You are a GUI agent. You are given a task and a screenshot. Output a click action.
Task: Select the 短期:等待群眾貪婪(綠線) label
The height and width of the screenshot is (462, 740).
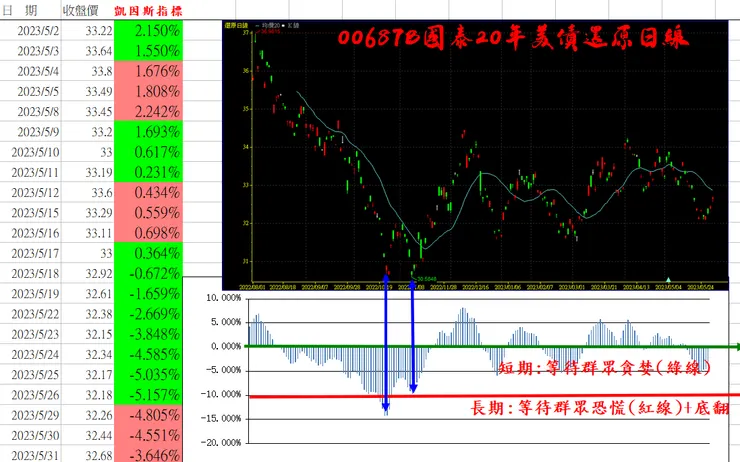(x=605, y=368)
